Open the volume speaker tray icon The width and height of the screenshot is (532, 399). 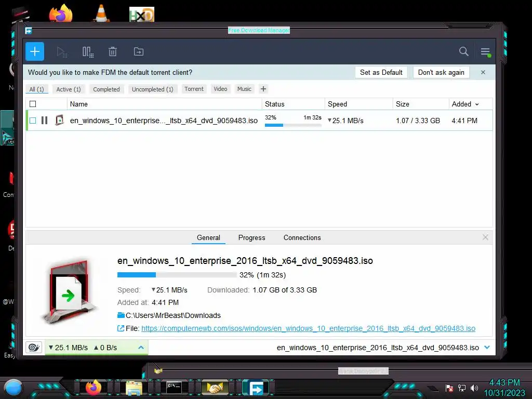point(474,388)
